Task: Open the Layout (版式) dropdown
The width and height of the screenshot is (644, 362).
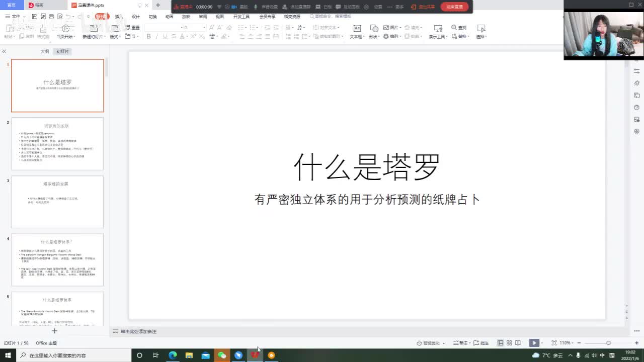Action: 116,37
